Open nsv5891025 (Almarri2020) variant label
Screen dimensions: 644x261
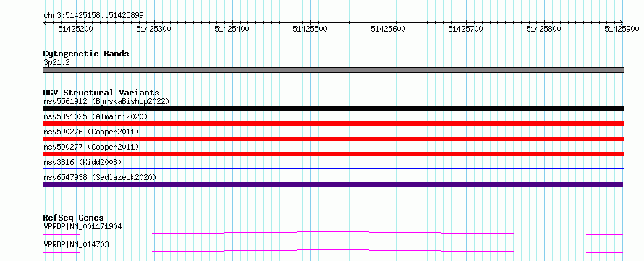pyautogui.click(x=96, y=116)
